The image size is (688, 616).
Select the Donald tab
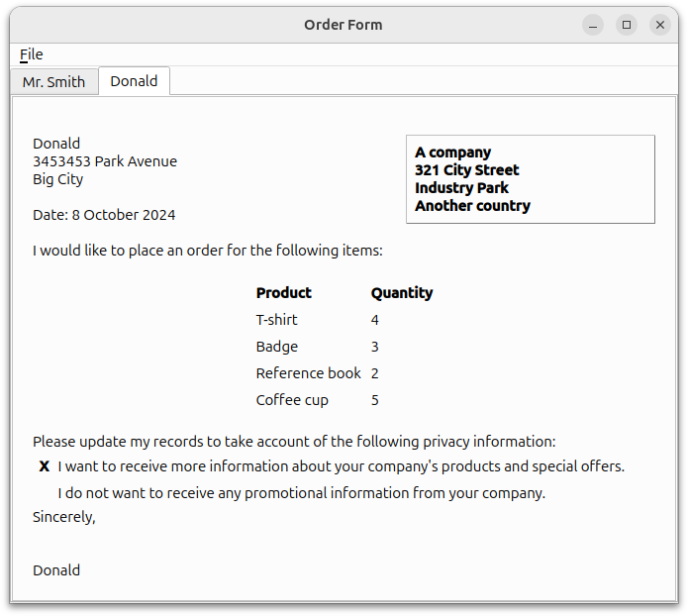tap(134, 81)
